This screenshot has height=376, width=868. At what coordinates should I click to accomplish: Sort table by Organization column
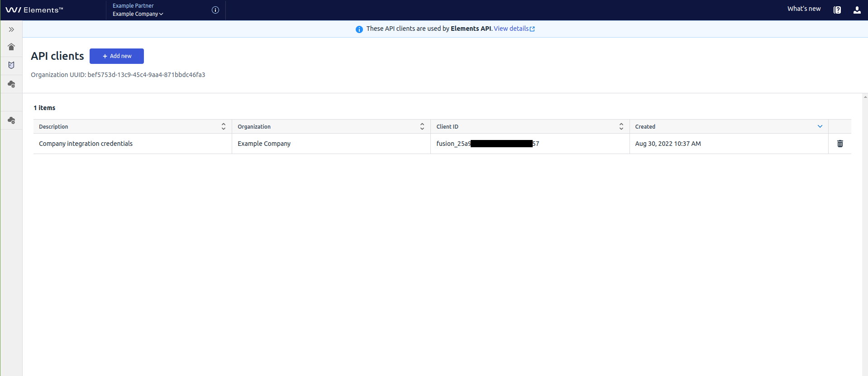[x=422, y=126]
